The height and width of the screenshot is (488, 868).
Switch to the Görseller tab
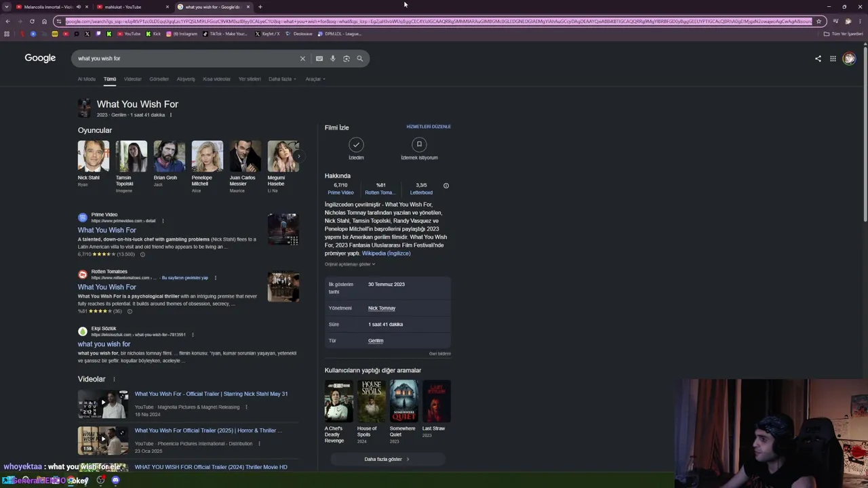(x=159, y=79)
